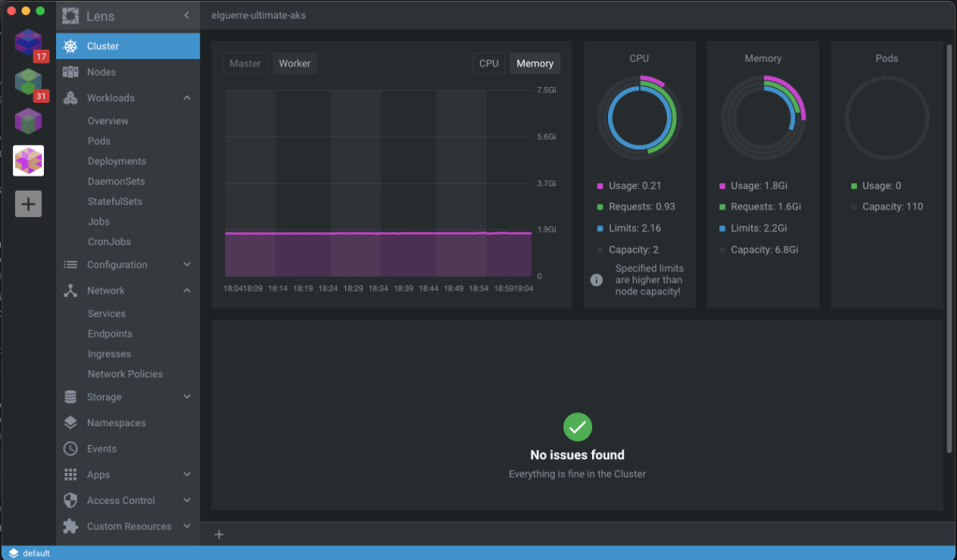The image size is (957, 560).
Task: Click the Access Control shield icon
Action: 70,500
